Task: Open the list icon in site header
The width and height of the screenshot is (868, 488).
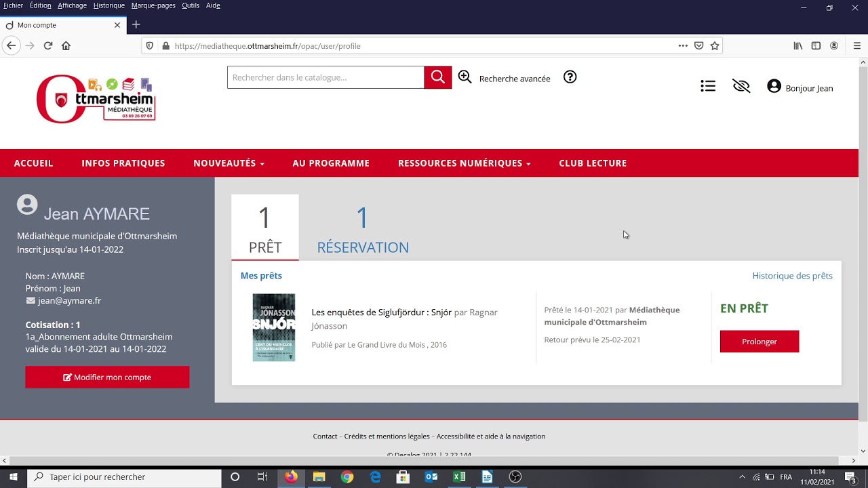Action: 708,86
